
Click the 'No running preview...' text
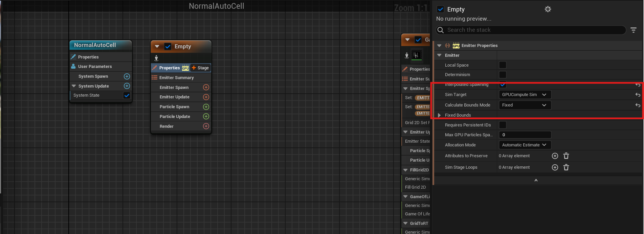(x=464, y=19)
